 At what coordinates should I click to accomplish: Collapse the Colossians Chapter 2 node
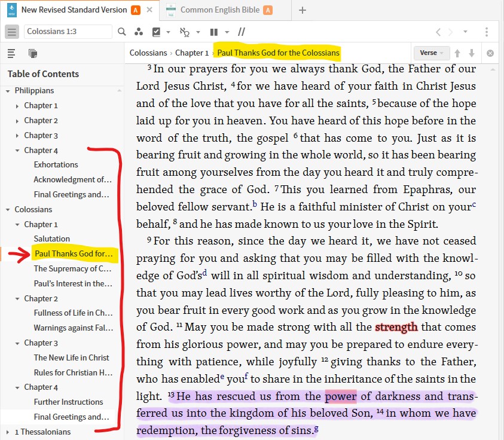click(17, 299)
